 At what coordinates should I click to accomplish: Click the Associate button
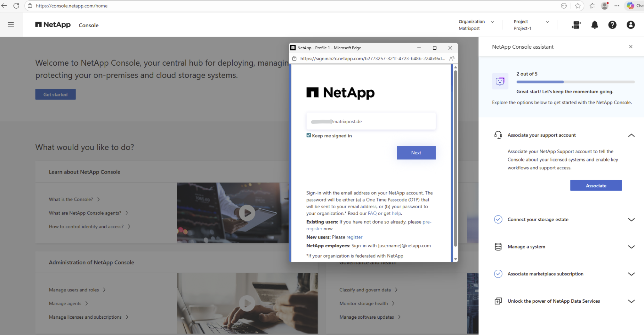point(596,186)
